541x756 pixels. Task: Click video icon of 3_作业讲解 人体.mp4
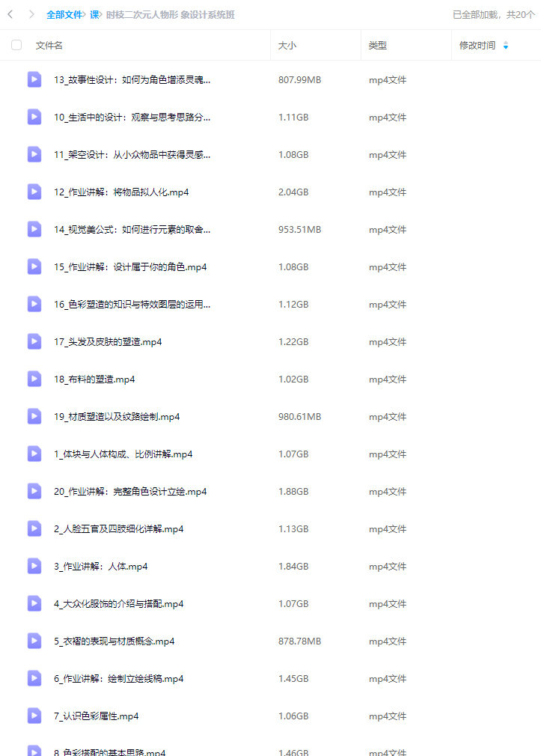(34, 566)
